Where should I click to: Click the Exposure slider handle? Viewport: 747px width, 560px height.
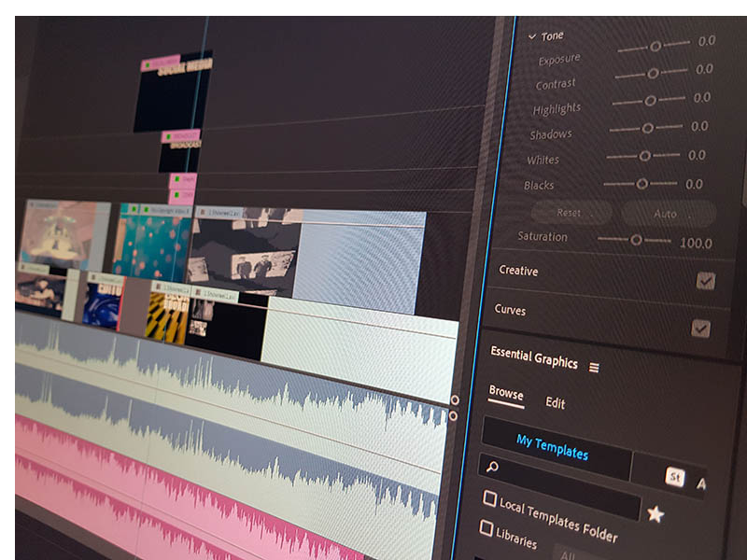pos(655,46)
